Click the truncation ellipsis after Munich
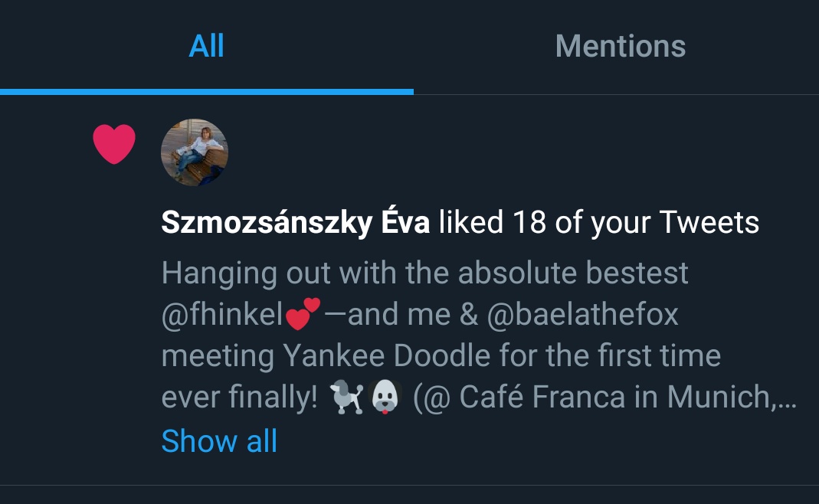Viewport: 819px width, 504px height. (789, 399)
